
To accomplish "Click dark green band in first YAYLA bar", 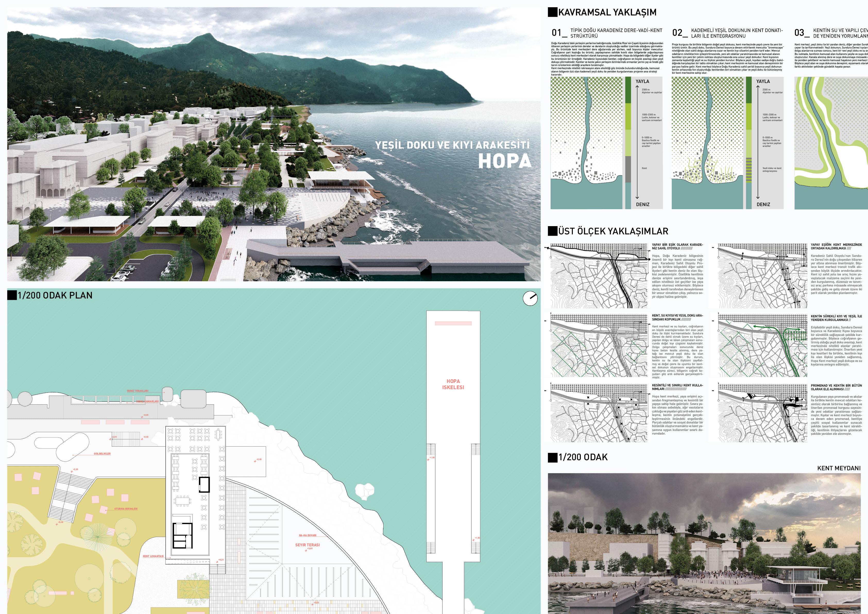I will click(x=628, y=90).
